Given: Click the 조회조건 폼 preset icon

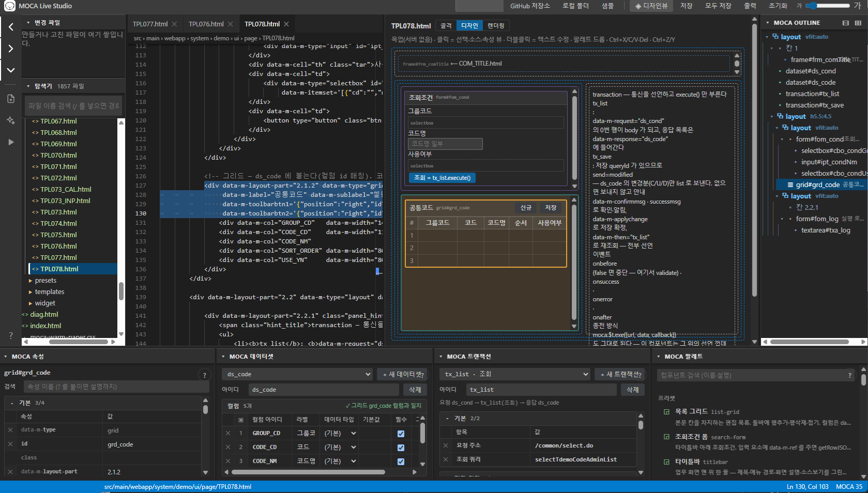Looking at the screenshot, I should click(667, 437).
